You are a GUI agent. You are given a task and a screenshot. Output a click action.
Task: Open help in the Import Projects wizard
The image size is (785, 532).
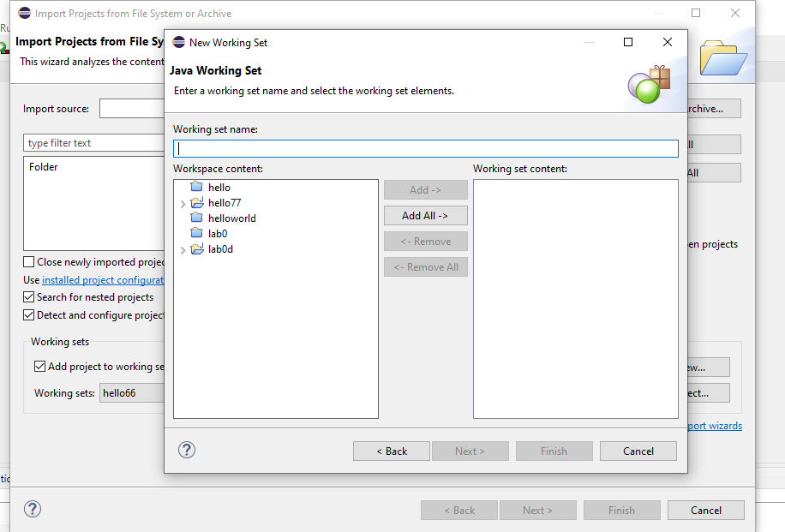point(33,509)
